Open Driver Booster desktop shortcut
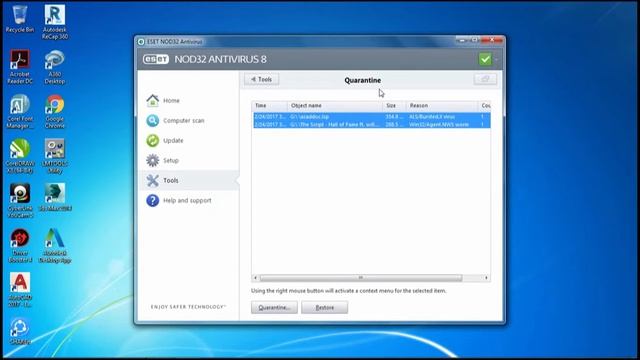Viewport: 640px width, 360px height. tap(20, 245)
